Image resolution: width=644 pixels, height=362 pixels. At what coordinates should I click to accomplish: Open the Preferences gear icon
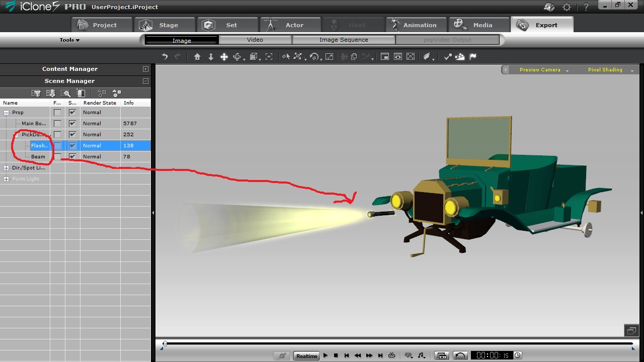click(567, 7)
